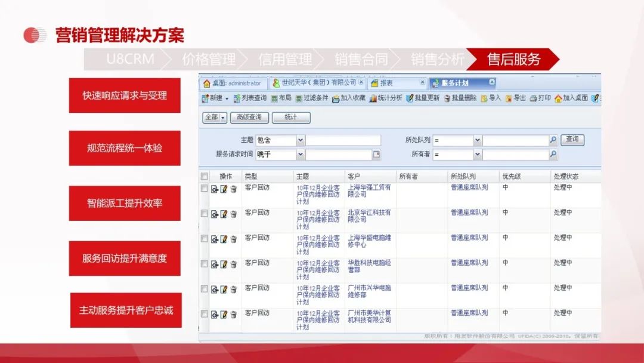This screenshot has height=363, width=644.
Task: Switch to the 报表 tab
Action: point(397,83)
